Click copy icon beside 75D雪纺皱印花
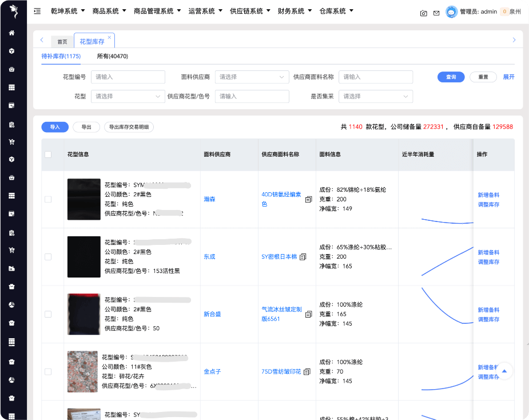 coord(307,372)
